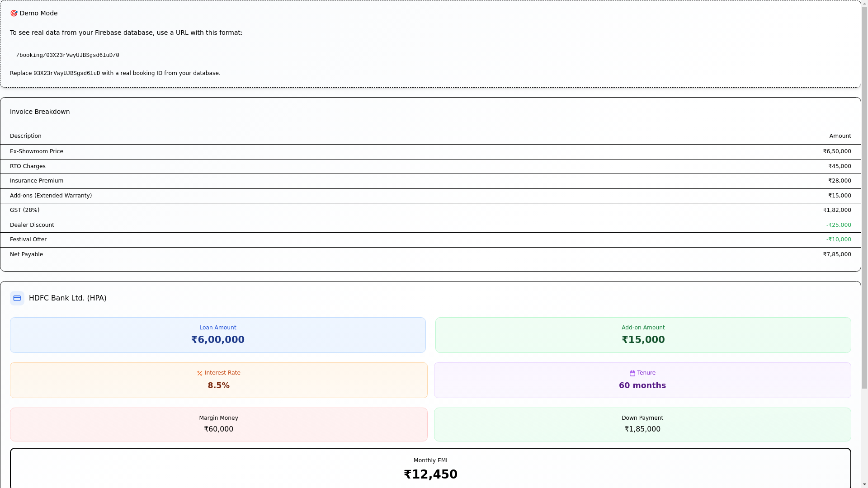Screen dimensions: 868x488
Task: Click the ₹6,00,000 loan amount value
Action: tap(218, 340)
